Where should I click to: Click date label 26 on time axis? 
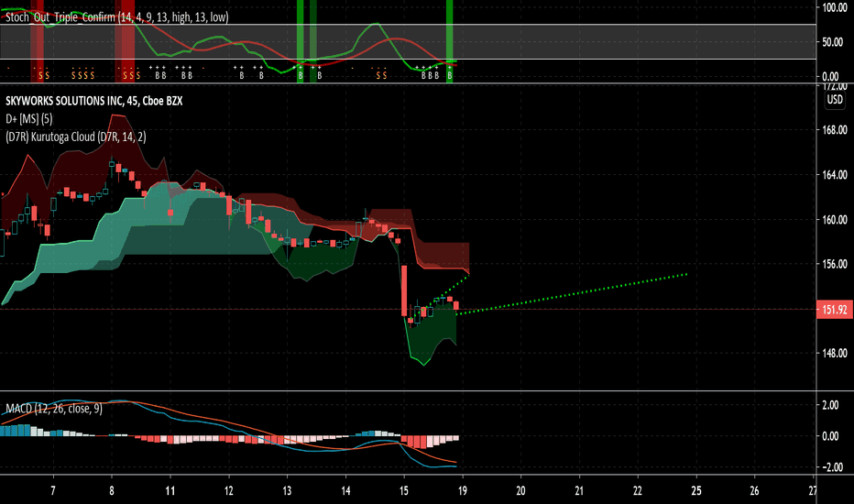point(754,491)
